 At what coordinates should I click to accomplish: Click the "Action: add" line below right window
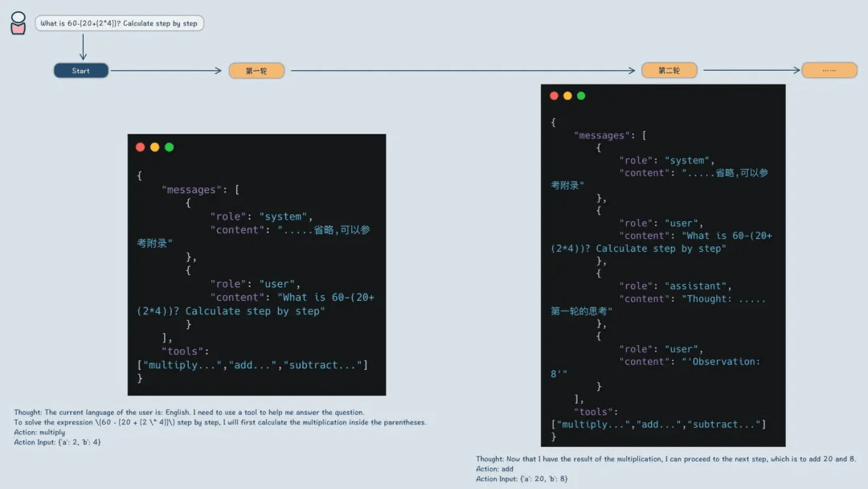click(x=494, y=469)
